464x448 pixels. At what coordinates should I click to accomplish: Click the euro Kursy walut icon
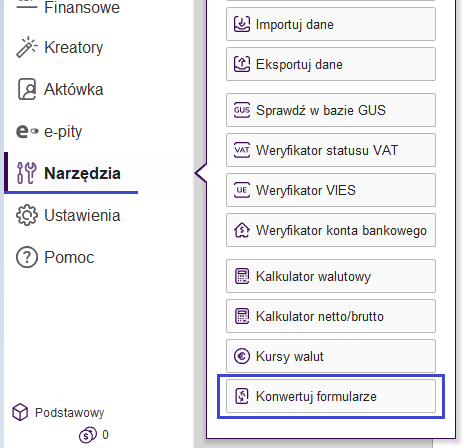tap(242, 356)
